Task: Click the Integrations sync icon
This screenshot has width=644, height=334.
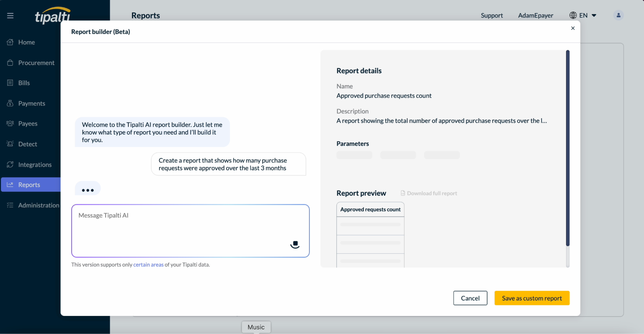Action: [x=10, y=164]
